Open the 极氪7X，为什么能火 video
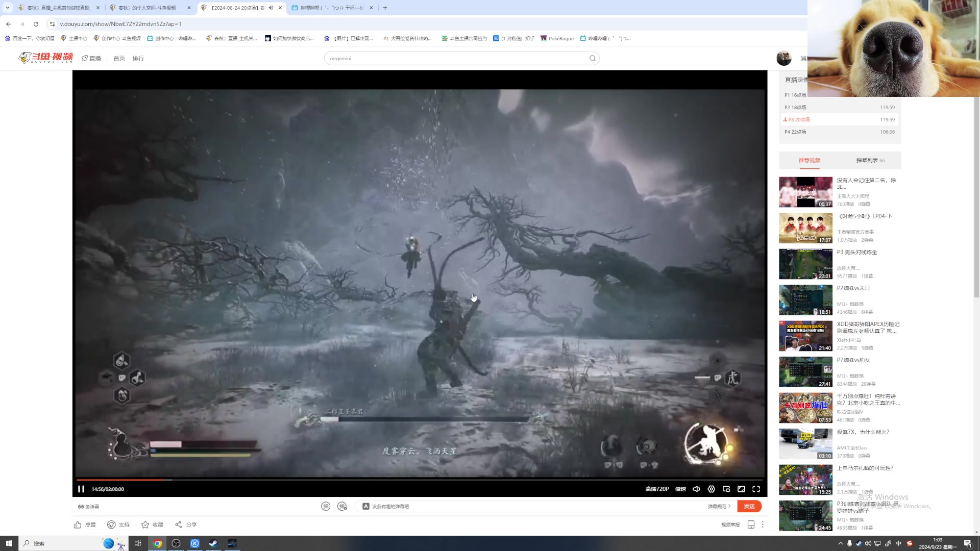 point(840,444)
